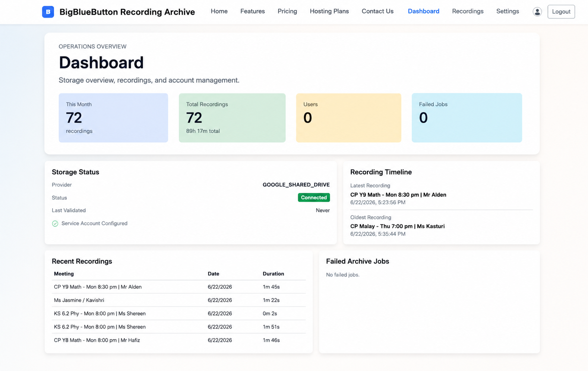Select the Dashboard nav tab

pos(423,11)
